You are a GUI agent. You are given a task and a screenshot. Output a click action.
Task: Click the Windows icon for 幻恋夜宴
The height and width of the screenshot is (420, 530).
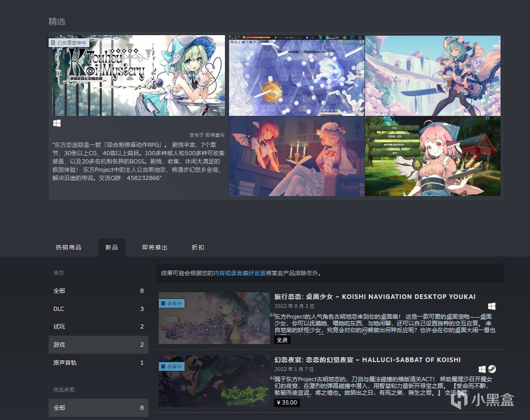(x=482, y=369)
